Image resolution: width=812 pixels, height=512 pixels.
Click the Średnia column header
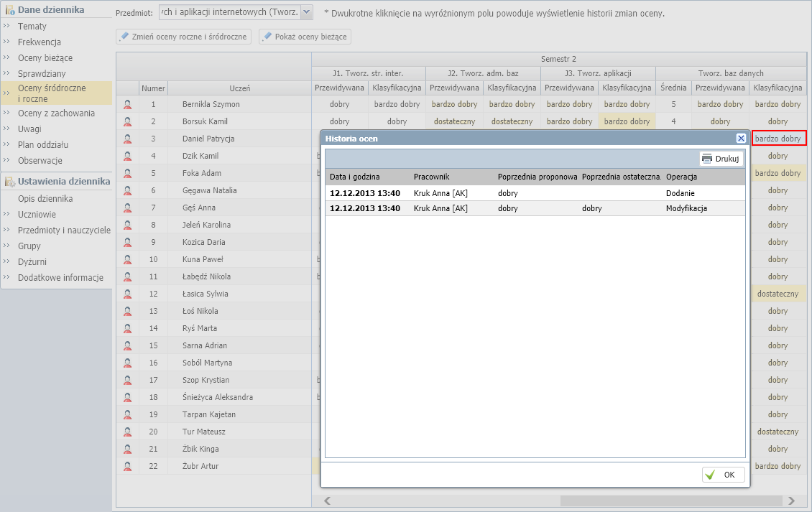pos(673,88)
